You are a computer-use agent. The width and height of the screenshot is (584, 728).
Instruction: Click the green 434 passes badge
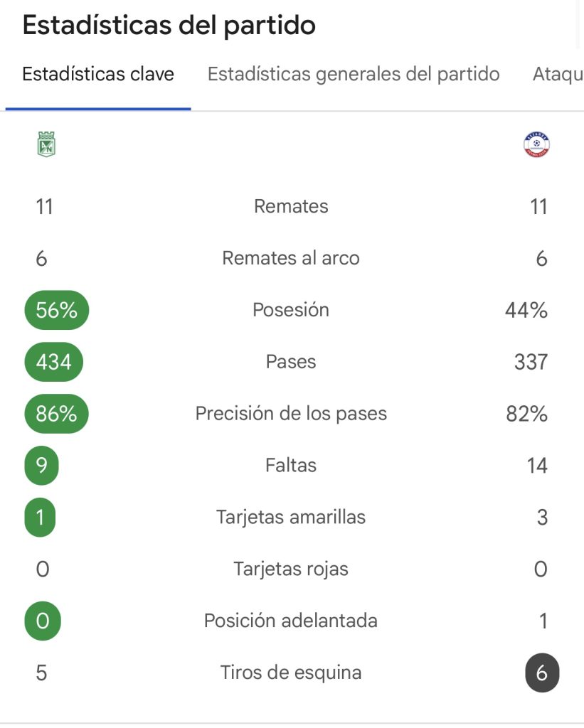pos(54,362)
